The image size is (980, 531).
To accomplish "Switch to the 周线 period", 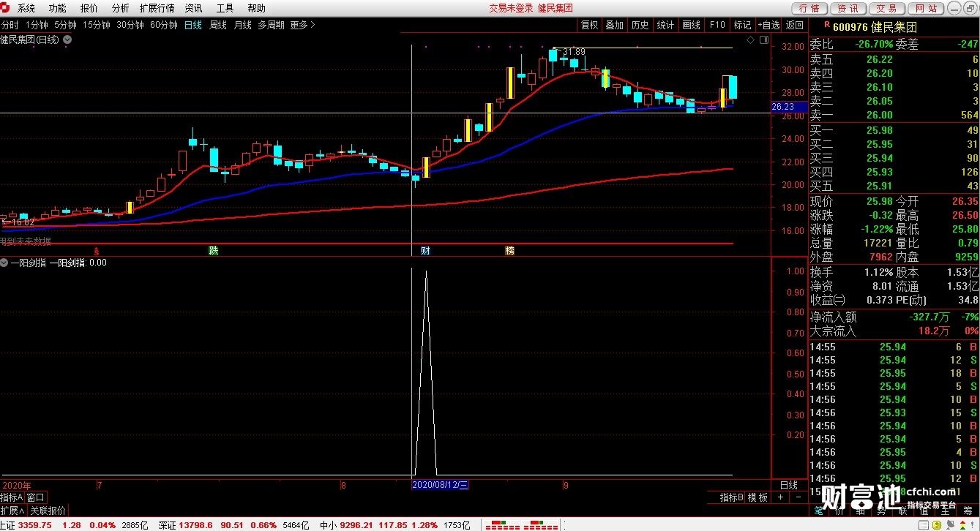I will [218, 25].
